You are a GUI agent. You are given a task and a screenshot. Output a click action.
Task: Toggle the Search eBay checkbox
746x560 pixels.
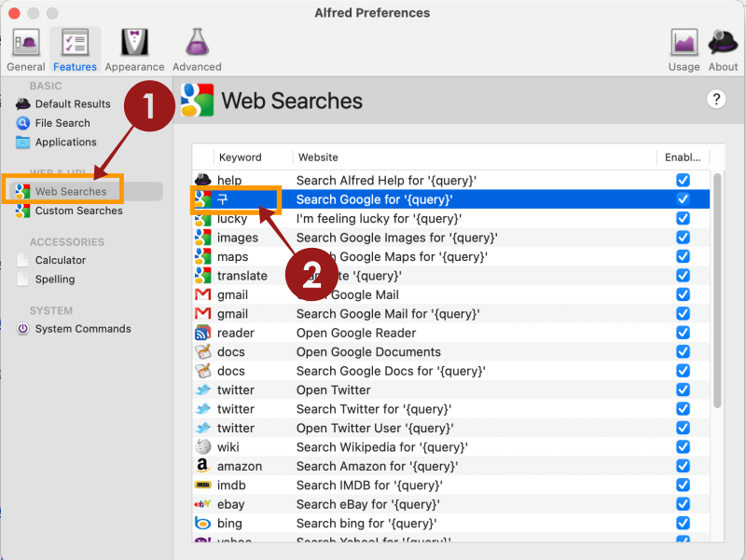point(683,504)
